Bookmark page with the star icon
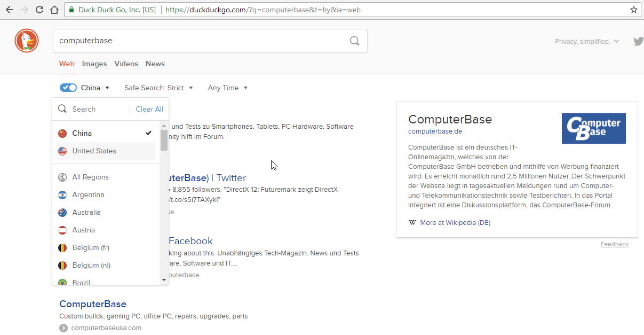 pos(633,10)
